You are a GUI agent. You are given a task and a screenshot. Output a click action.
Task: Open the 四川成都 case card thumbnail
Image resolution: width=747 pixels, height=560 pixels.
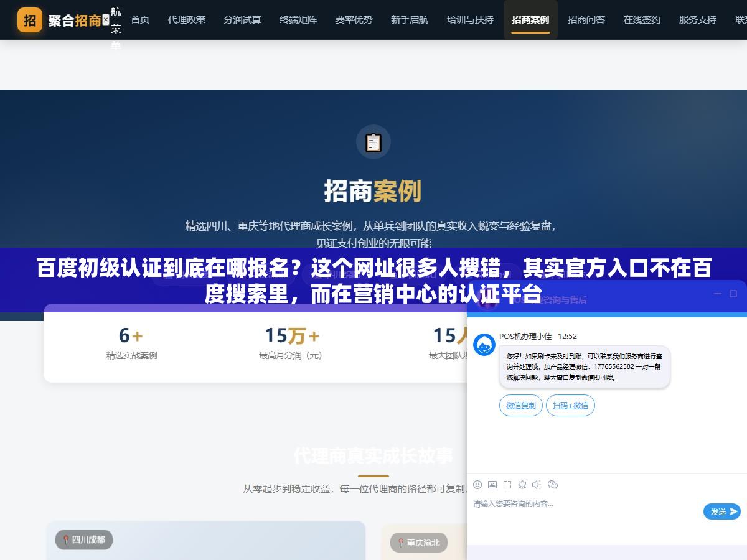(x=205, y=540)
